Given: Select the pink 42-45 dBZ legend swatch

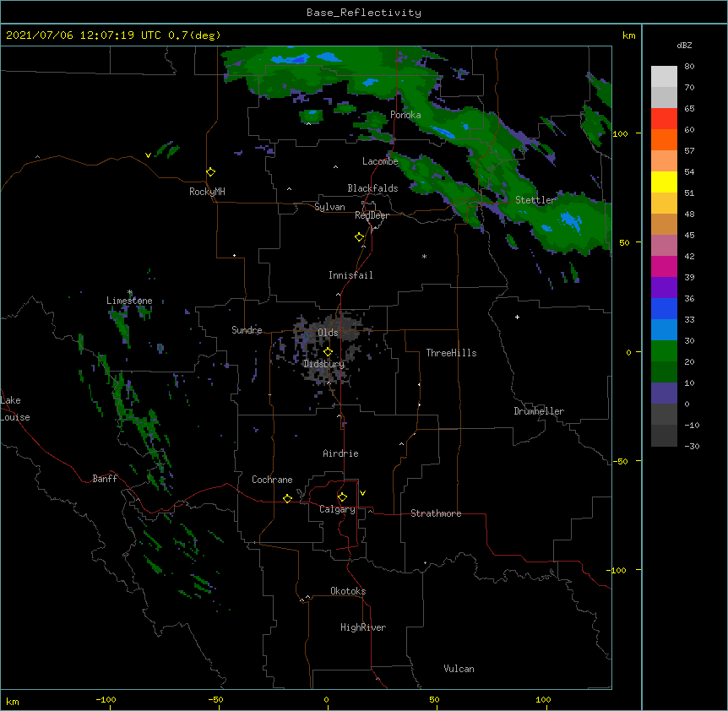Looking at the screenshot, I should [664, 246].
